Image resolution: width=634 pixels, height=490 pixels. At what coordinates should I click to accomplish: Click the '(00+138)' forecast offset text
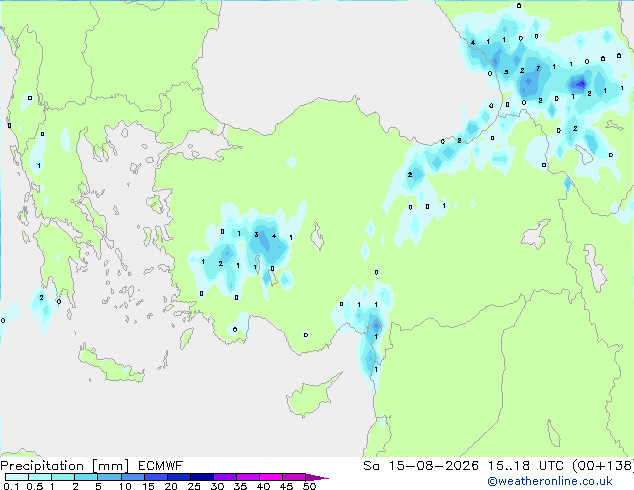tap(603, 466)
